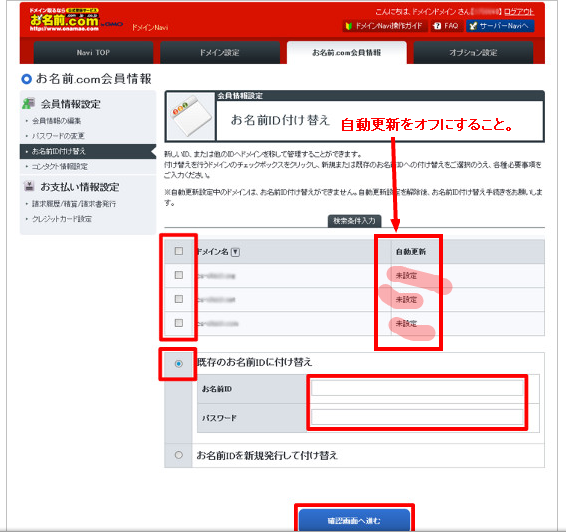This screenshot has height=532, width=566.
Task: Open パスワードの変更 in sidebar
Action: coord(58,136)
